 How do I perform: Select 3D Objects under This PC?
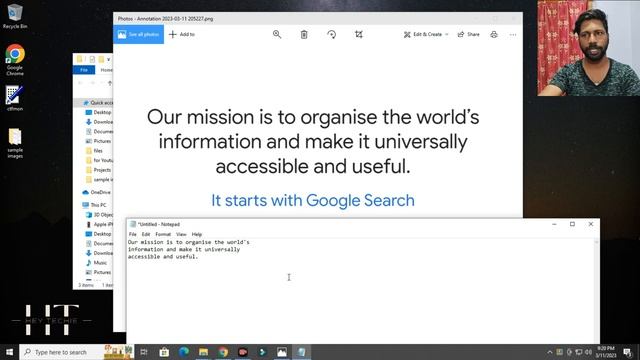pos(99,215)
